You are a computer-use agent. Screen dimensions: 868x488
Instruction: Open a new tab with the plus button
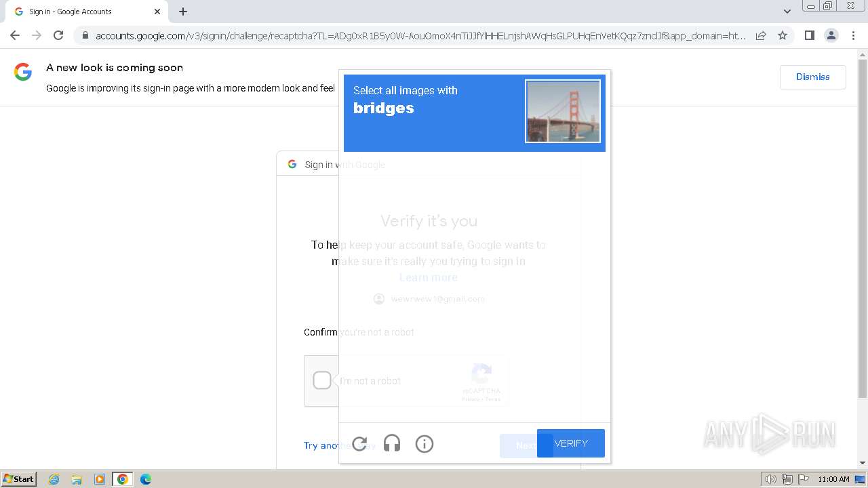tap(183, 12)
